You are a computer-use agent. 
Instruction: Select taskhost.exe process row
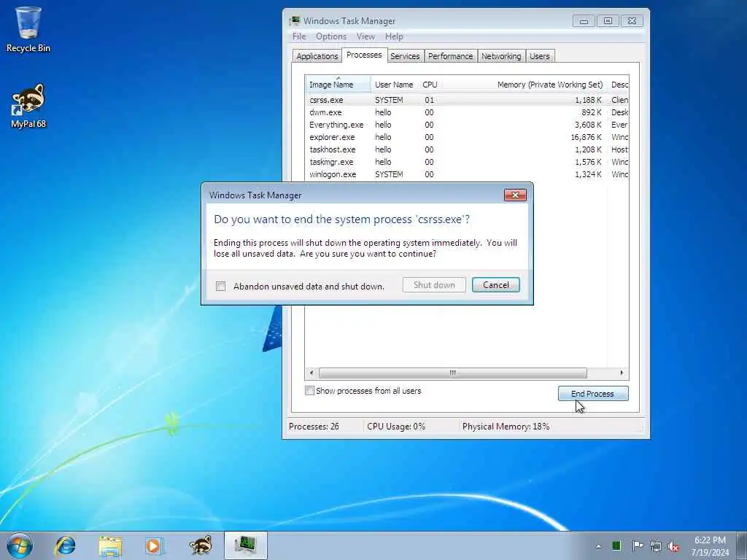tap(467, 149)
